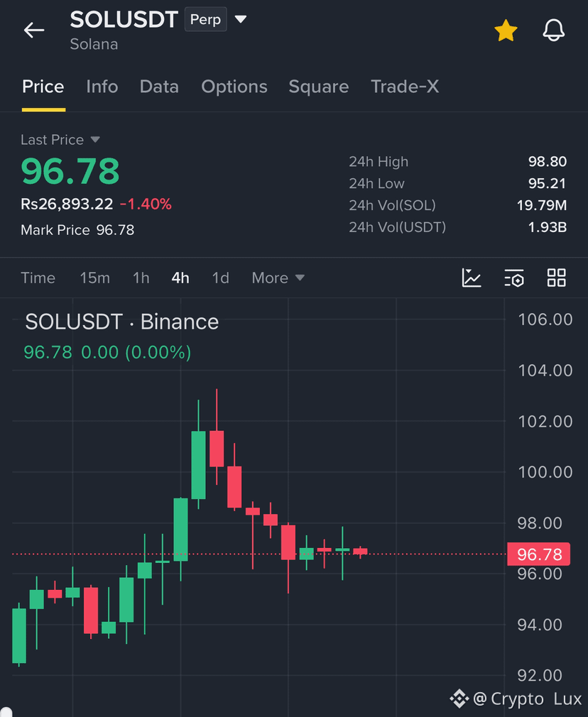
Task: Switch to the Info tab
Action: [102, 87]
